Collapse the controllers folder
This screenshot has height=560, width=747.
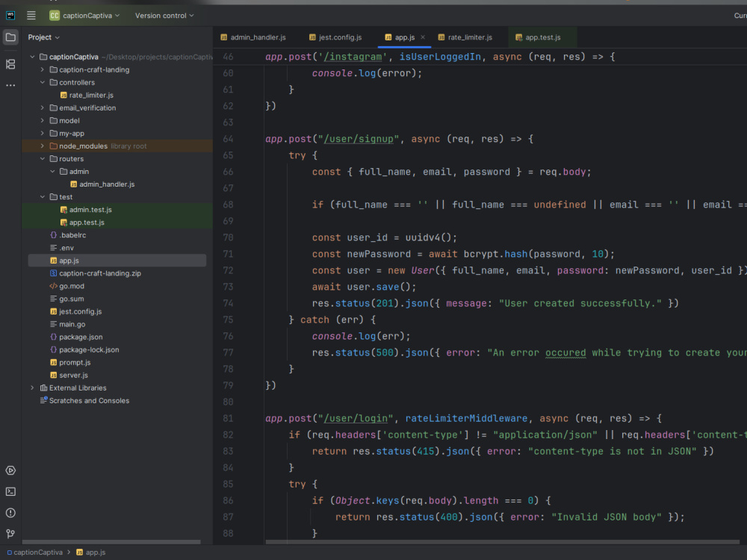coord(43,82)
